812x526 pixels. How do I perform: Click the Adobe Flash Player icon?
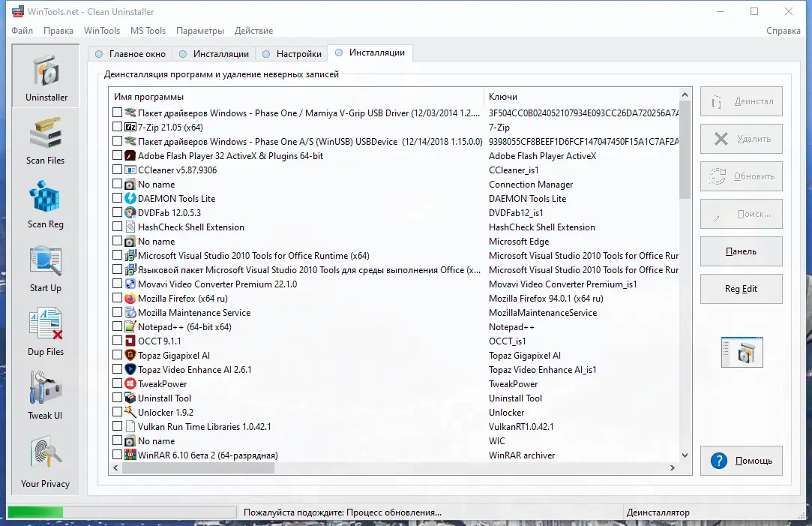pos(130,155)
